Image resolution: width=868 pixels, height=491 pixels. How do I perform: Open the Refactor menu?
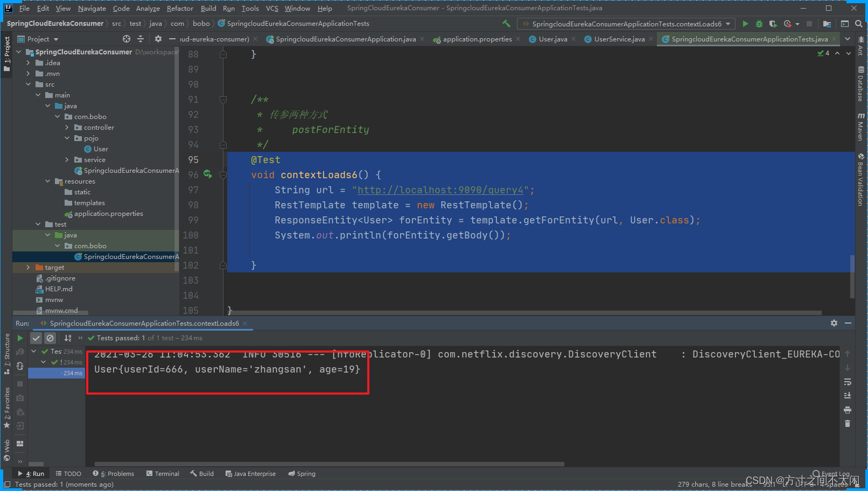[x=180, y=8]
